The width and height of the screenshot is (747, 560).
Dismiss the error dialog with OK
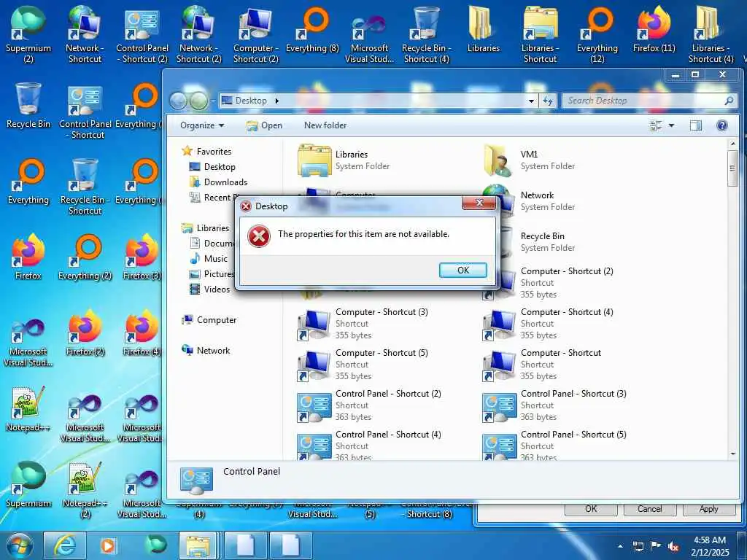tap(462, 270)
